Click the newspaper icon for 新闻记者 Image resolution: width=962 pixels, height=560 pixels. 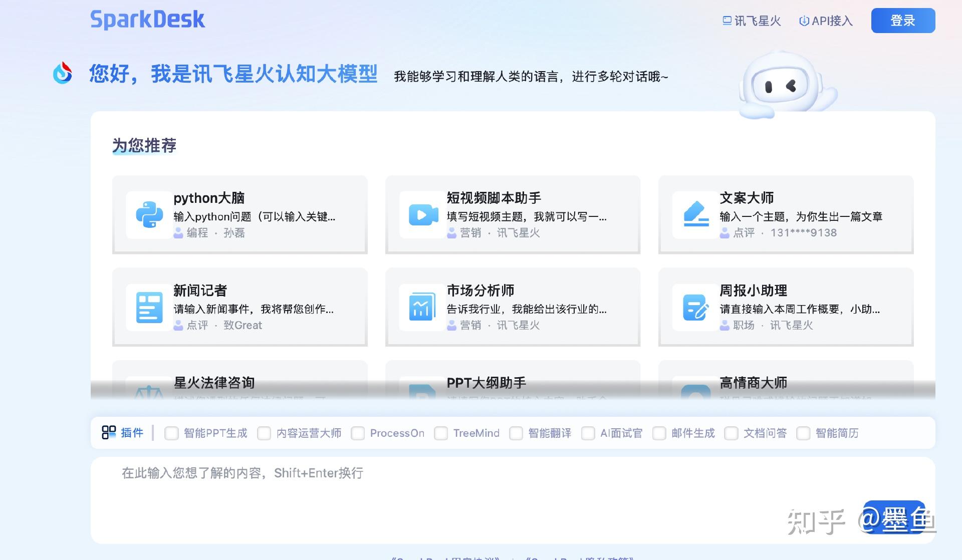(x=149, y=307)
